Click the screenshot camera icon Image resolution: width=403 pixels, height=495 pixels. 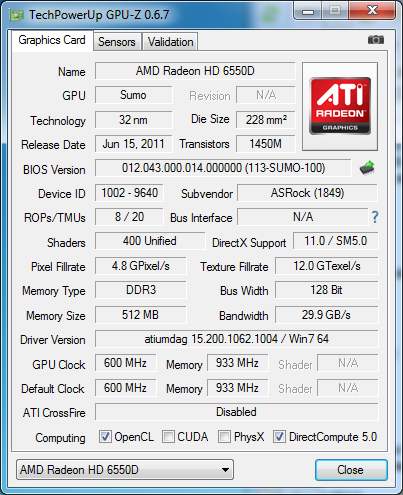tap(376, 40)
